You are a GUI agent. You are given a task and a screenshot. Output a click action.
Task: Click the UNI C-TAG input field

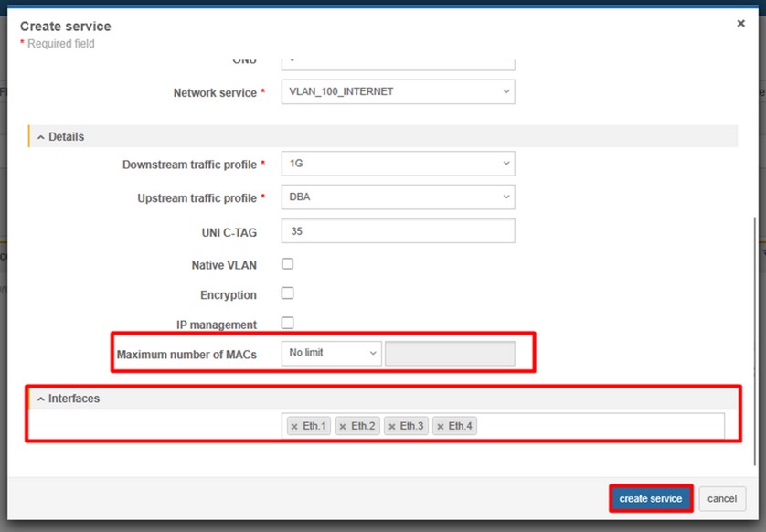(x=398, y=231)
